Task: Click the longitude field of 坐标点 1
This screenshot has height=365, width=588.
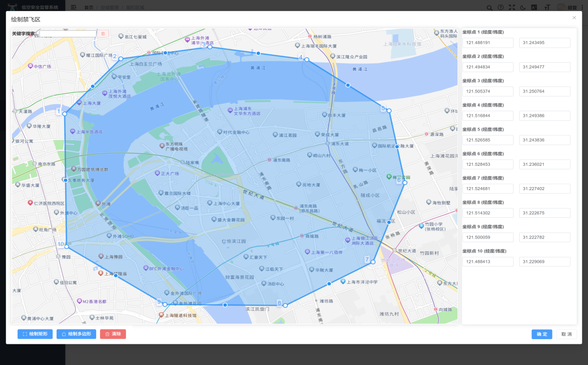Action: [x=487, y=43]
